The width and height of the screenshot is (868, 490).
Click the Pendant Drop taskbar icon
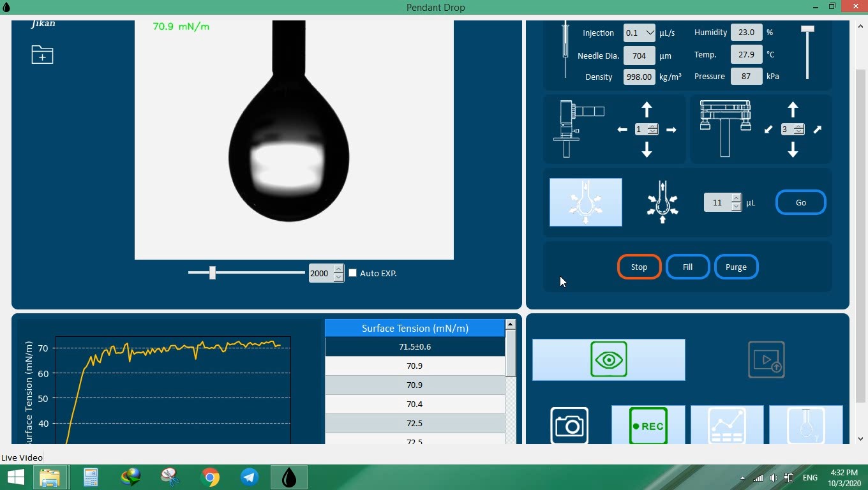pos(289,477)
